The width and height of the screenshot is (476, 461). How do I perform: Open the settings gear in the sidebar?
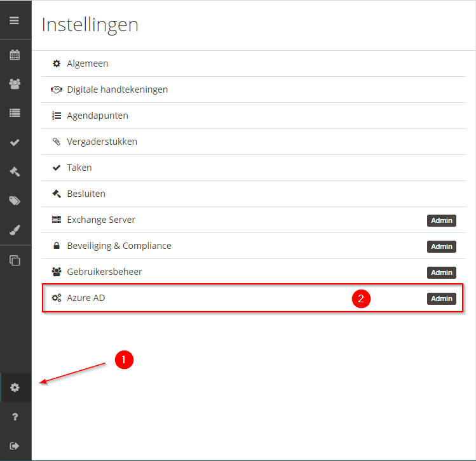click(x=15, y=387)
